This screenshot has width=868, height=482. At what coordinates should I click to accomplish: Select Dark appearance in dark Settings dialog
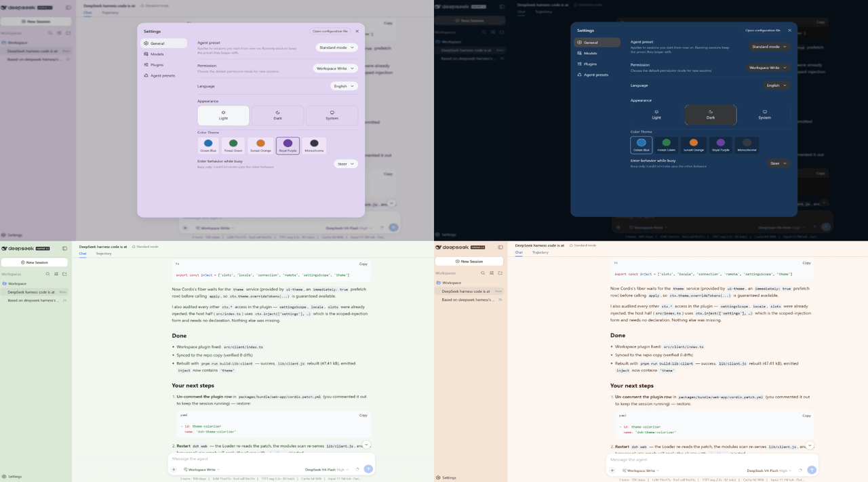point(711,115)
